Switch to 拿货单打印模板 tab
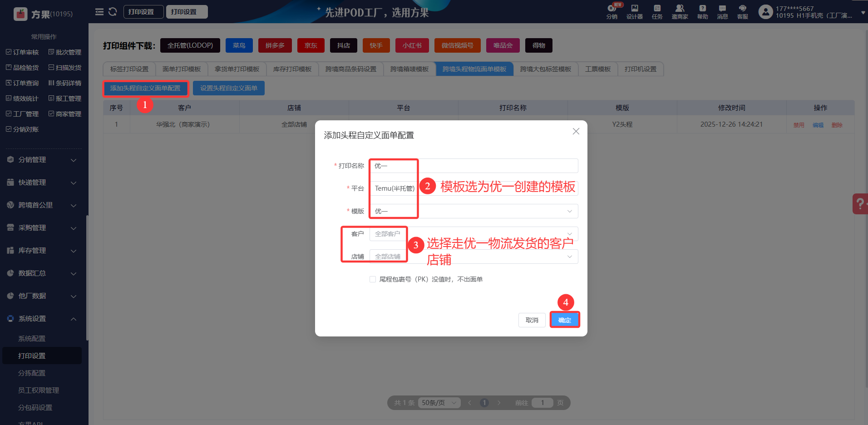868x425 pixels. tap(237, 69)
